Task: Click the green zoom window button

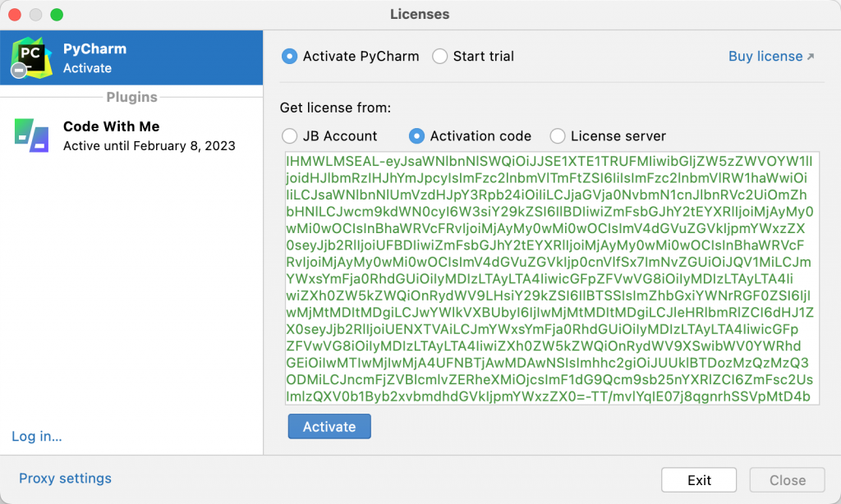Action: (57, 15)
